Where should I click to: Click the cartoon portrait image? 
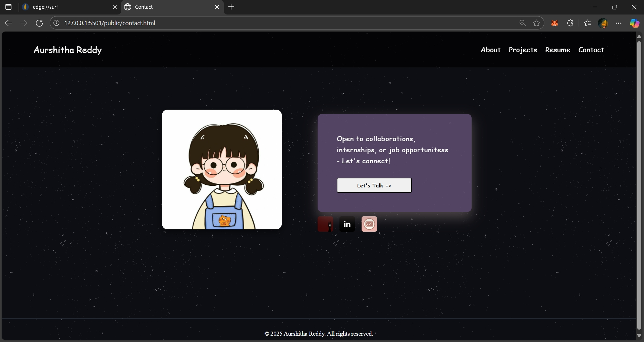point(222,169)
